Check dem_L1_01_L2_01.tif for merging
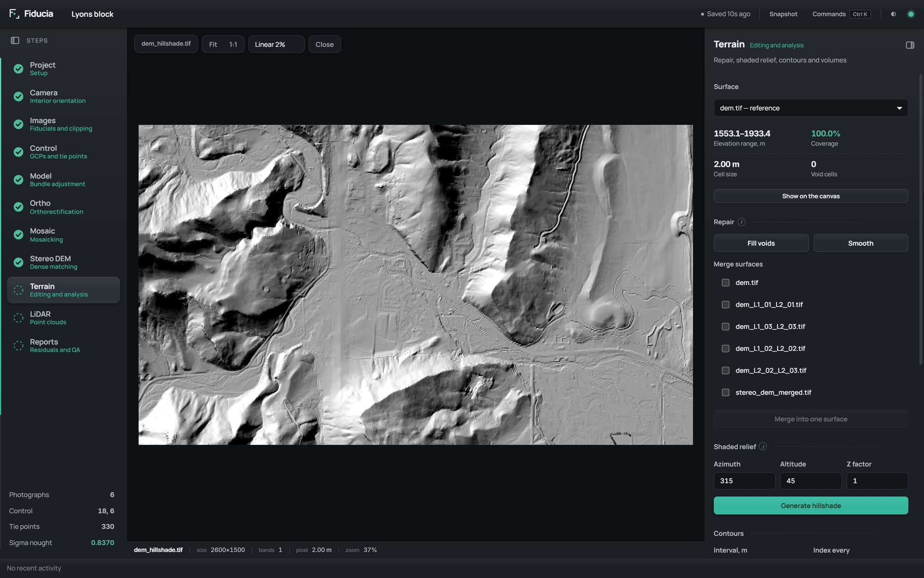Viewport: 924px width, 578px height. [725, 304]
